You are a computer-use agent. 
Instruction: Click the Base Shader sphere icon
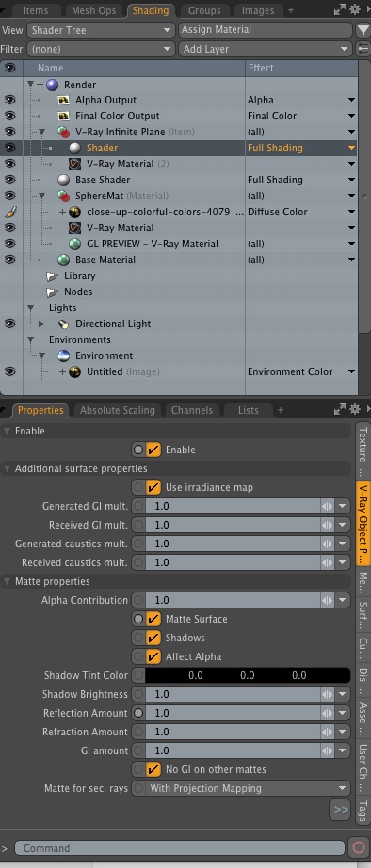point(64,180)
